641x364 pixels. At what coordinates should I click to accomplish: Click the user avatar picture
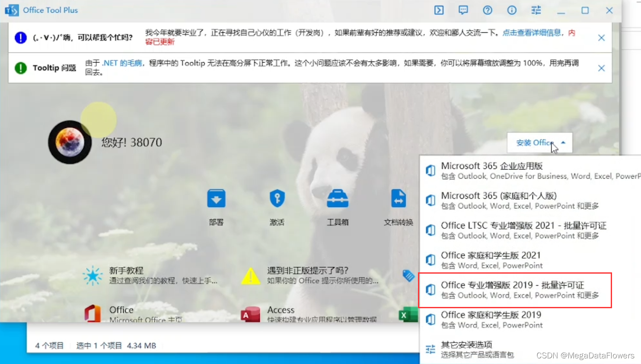click(x=70, y=142)
